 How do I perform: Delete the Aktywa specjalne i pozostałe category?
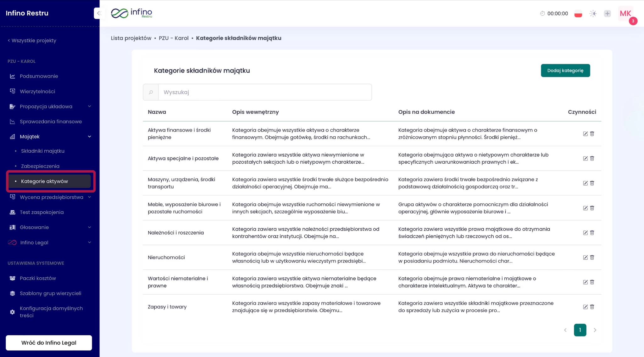pos(592,158)
